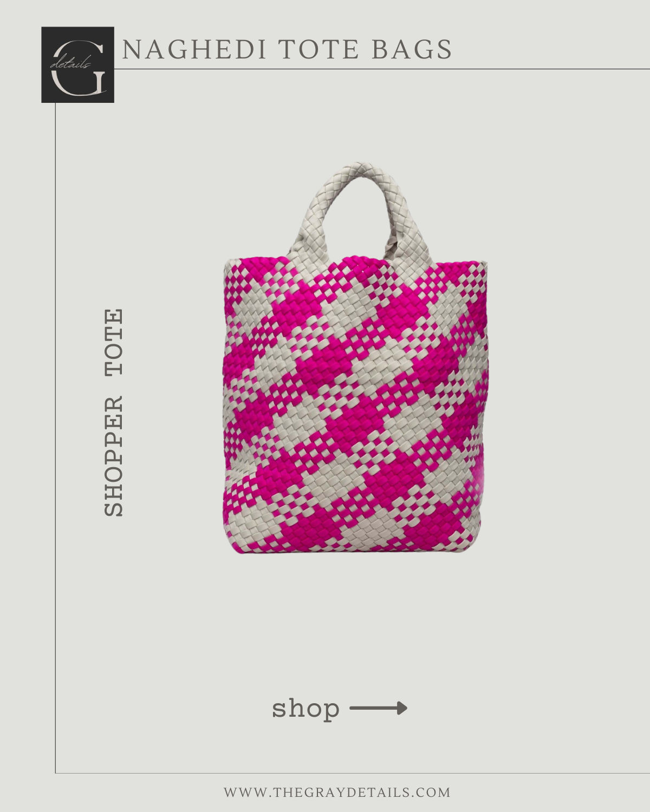Click the Gray Details G logo

78,65
